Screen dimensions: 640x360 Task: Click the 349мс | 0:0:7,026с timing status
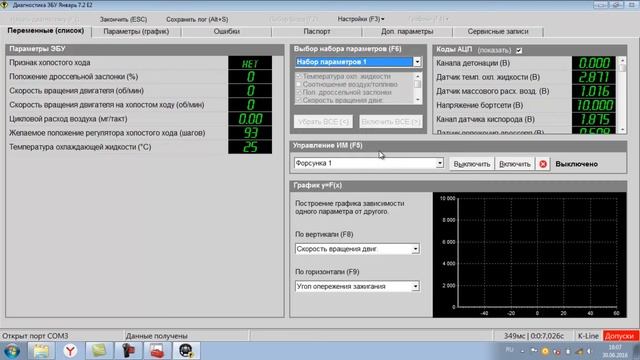(533, 336)
